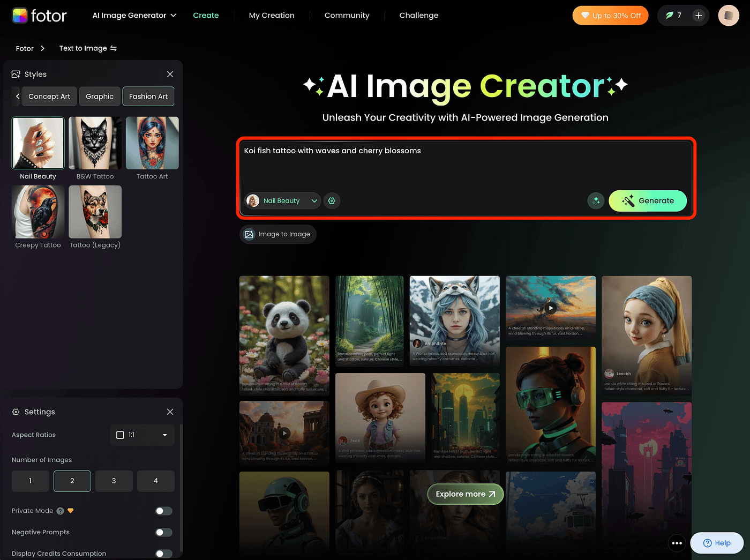This screenshot has height=560, width=750.
Task: Choose the Nail Beauty style thumbnail
Action: tap(38, 143)
